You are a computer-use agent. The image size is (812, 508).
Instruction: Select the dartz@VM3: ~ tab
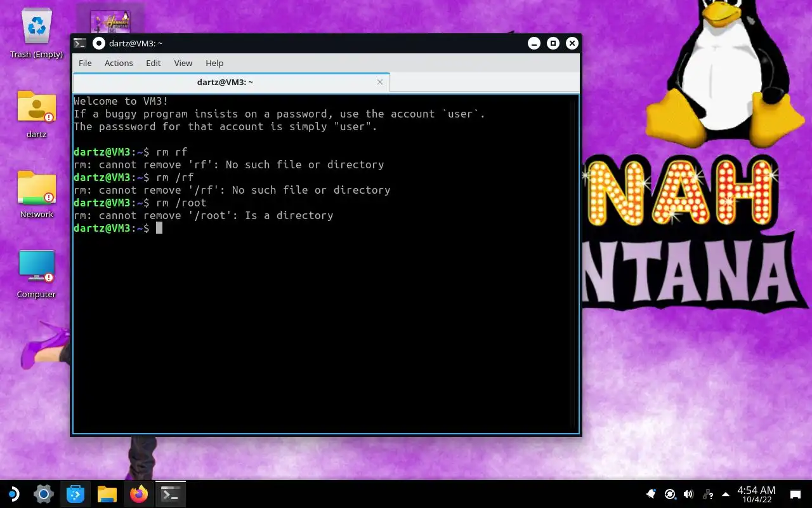point(231,82)
